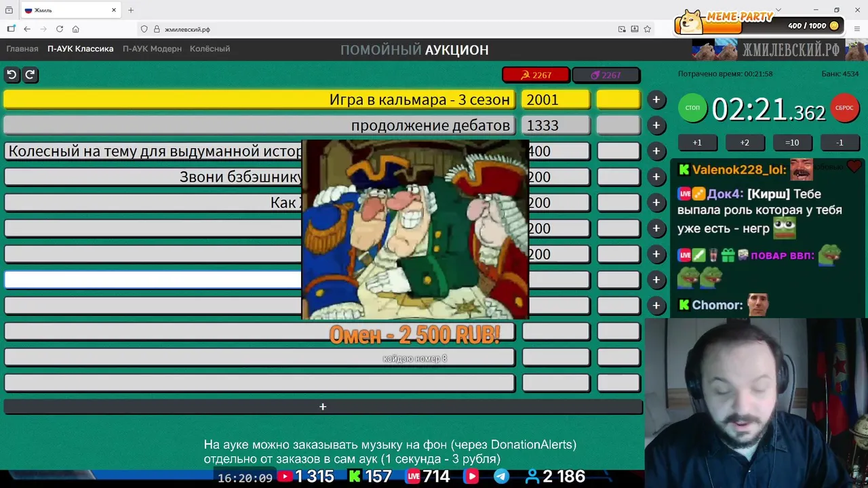Open the Главная page
This screenshot has width=868, height=488.
coord(22,49)
